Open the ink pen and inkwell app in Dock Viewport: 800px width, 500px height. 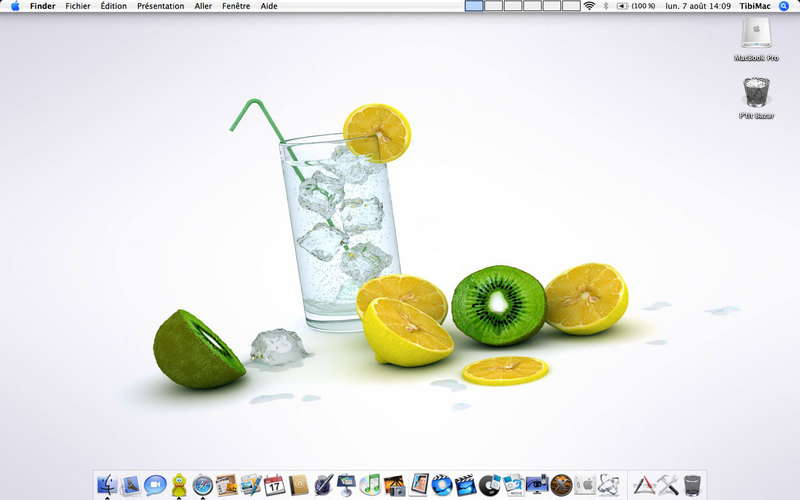tap(322, 485)
